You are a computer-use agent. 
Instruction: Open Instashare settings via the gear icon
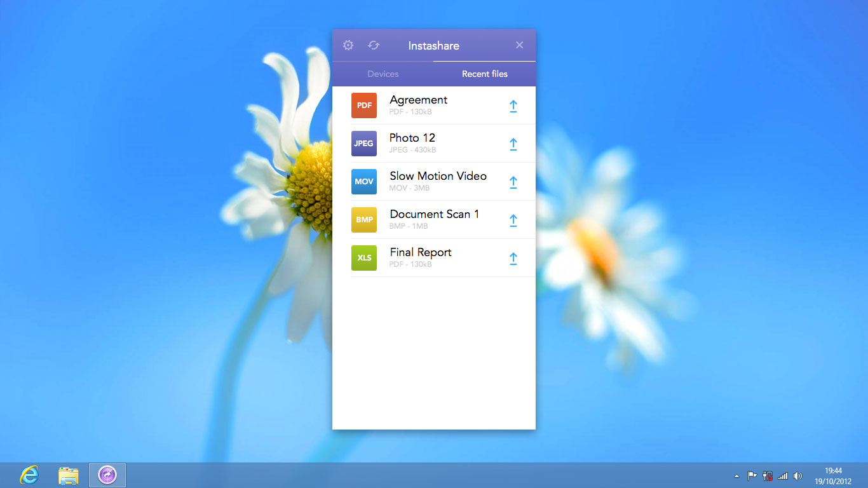click(348, 45)
